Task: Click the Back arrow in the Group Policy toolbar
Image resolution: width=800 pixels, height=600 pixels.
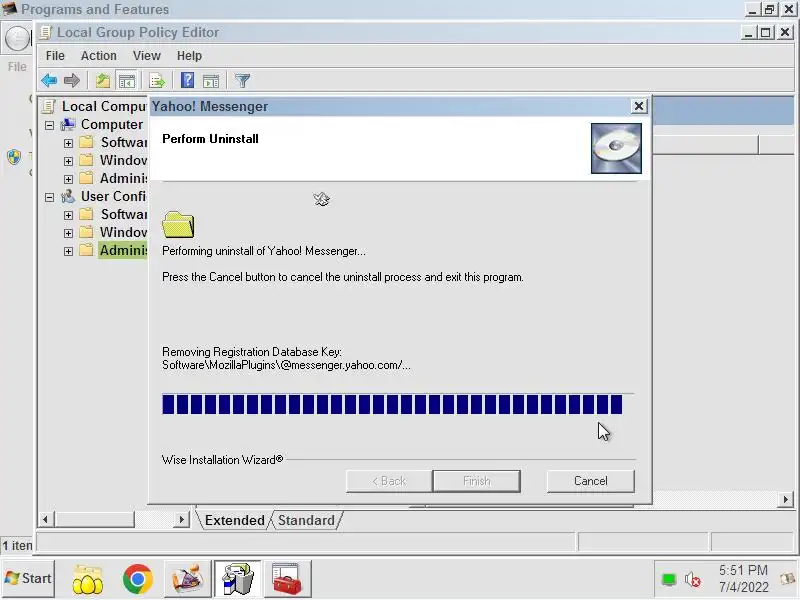Action: (x=49, y=80)
